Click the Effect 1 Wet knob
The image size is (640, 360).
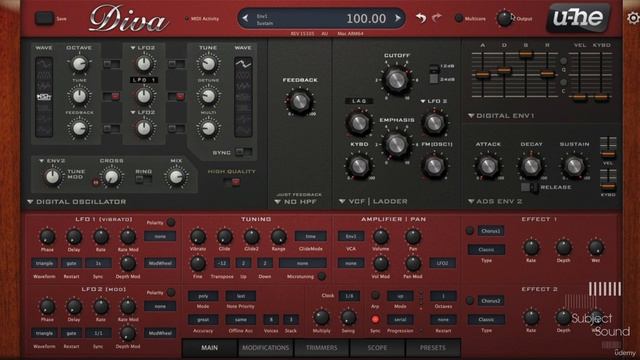pos(596,247)
